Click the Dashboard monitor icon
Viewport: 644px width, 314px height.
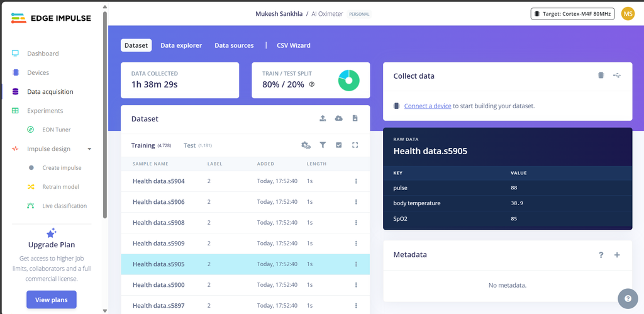15,53
